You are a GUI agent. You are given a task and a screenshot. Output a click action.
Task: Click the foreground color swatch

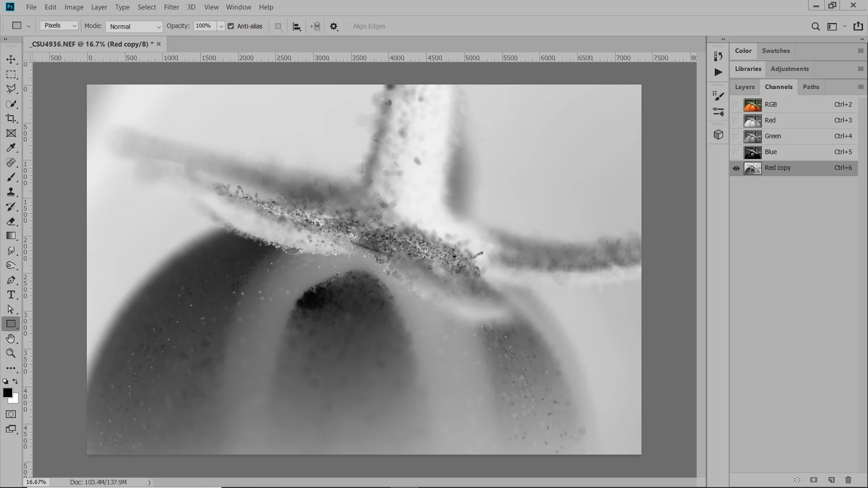pos(7,393)
